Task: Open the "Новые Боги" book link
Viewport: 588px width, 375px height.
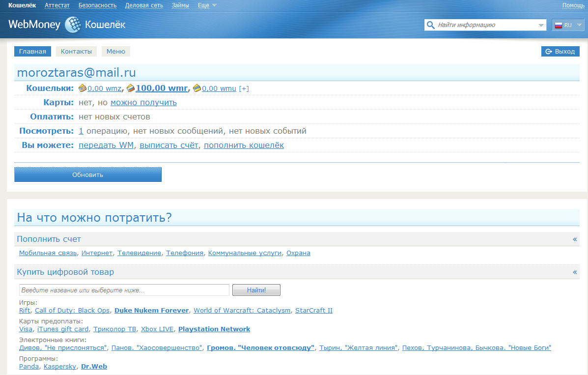Action: tap(476, 348)
